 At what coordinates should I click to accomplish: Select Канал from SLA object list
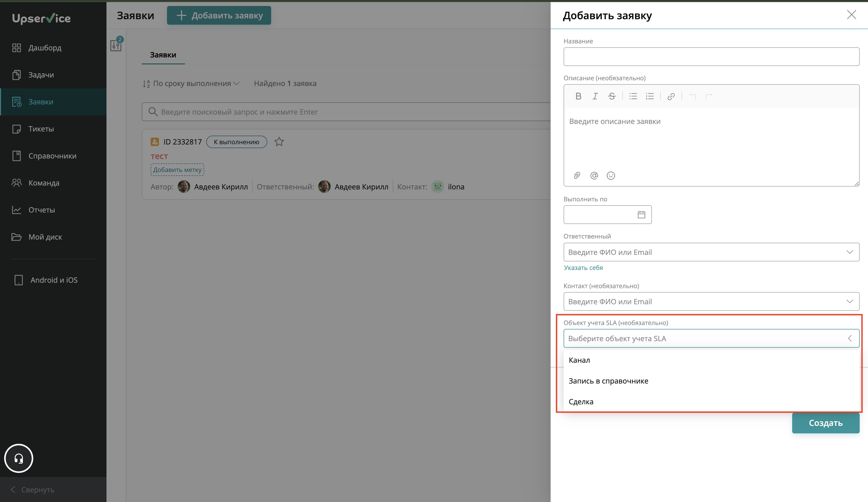pos(579,360)
